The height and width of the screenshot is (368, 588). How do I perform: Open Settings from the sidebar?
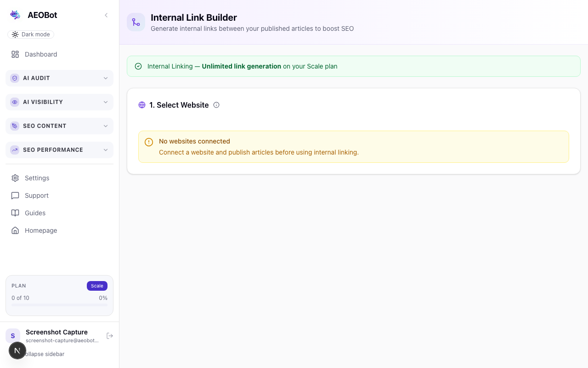tap(59, 178)
